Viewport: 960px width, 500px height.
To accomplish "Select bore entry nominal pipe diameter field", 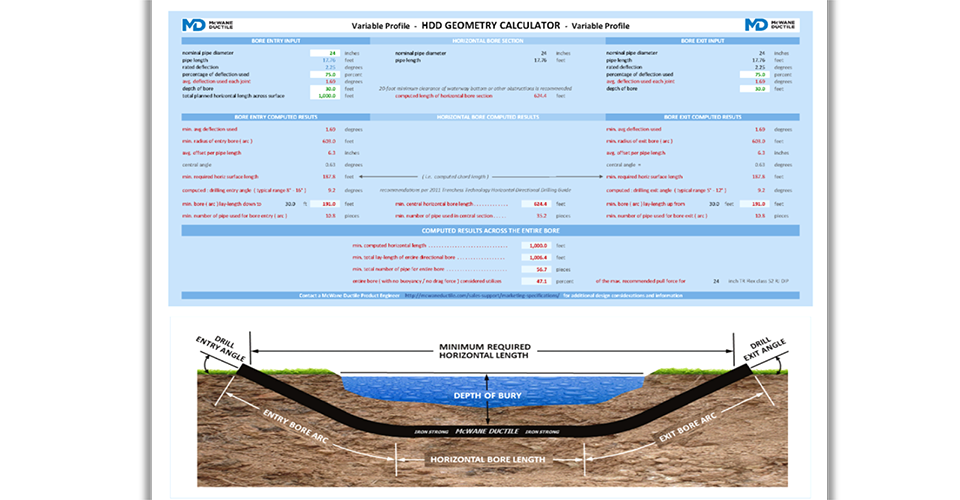I will point(328,52).
